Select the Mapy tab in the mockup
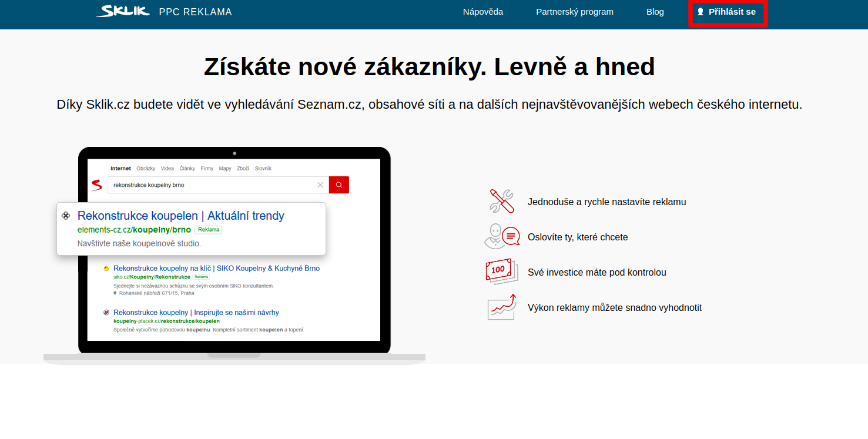This screenshot has width=868, height=439. pyautogui.click(x=225, y=169)
